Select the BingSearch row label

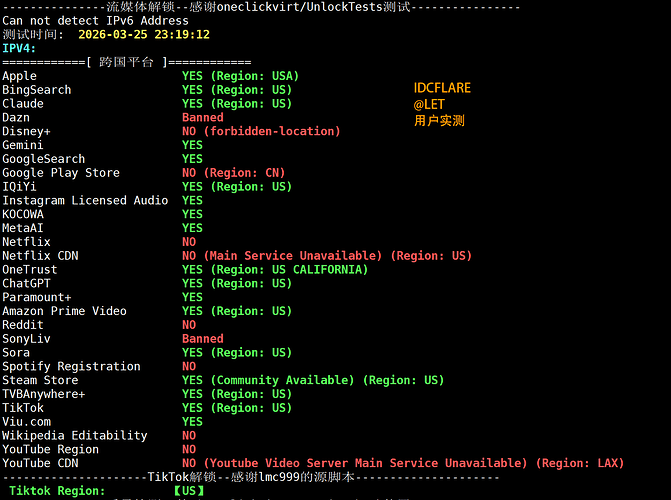pyautogui.click(x=37, y=90)
